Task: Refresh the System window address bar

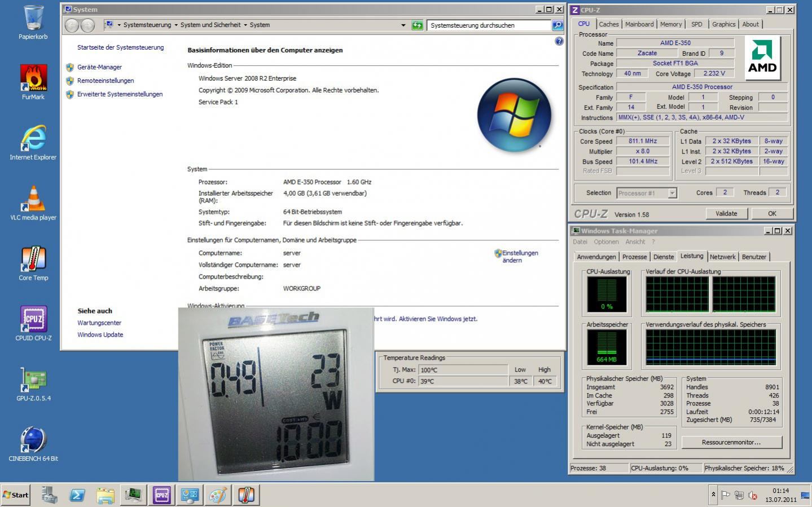Action: tap(417, 25)
